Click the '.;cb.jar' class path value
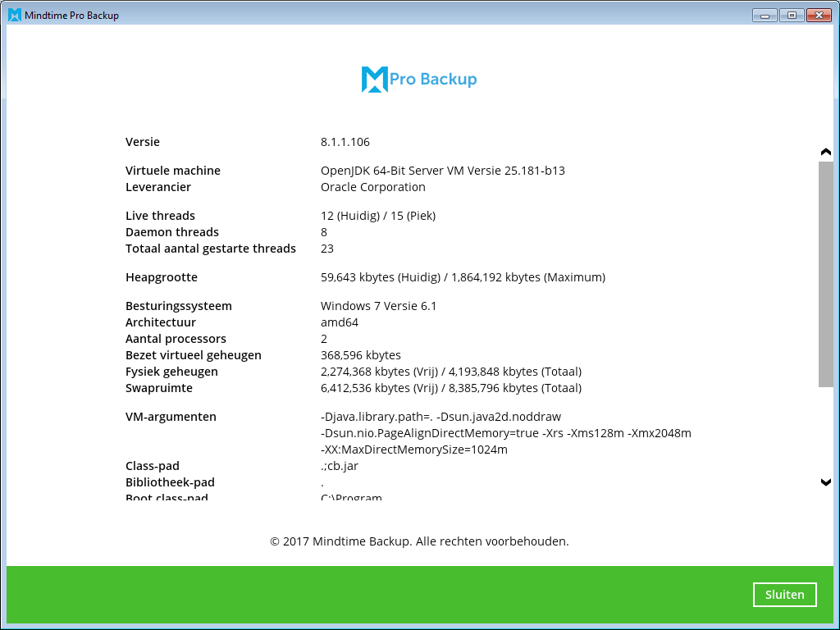840x630 pixels. [339, 466]
